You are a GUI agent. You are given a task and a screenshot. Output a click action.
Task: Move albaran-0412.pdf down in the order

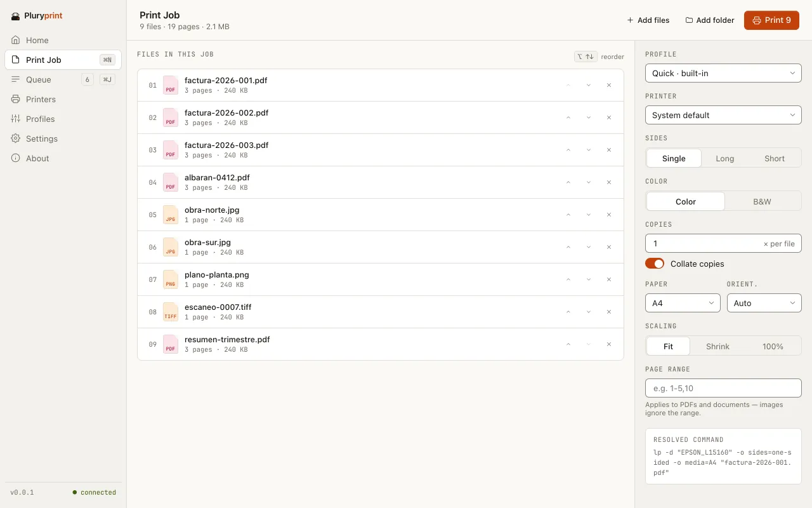589,182
